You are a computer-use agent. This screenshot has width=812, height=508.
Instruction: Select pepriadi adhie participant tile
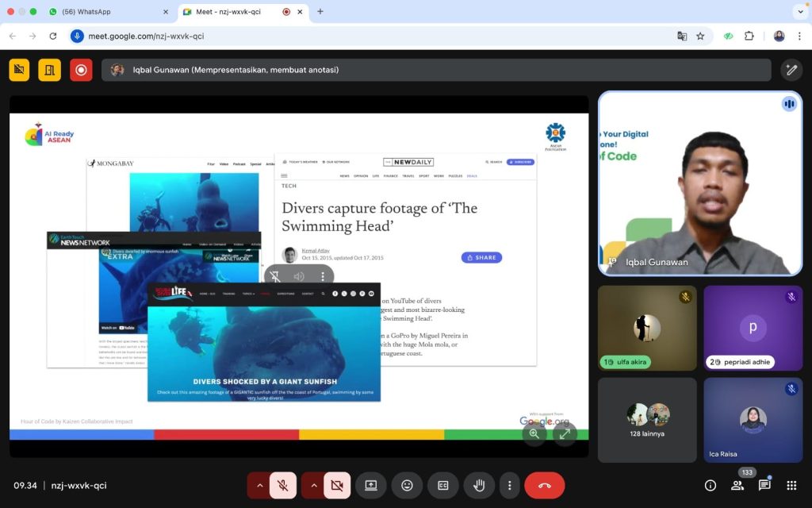[753, 328]
